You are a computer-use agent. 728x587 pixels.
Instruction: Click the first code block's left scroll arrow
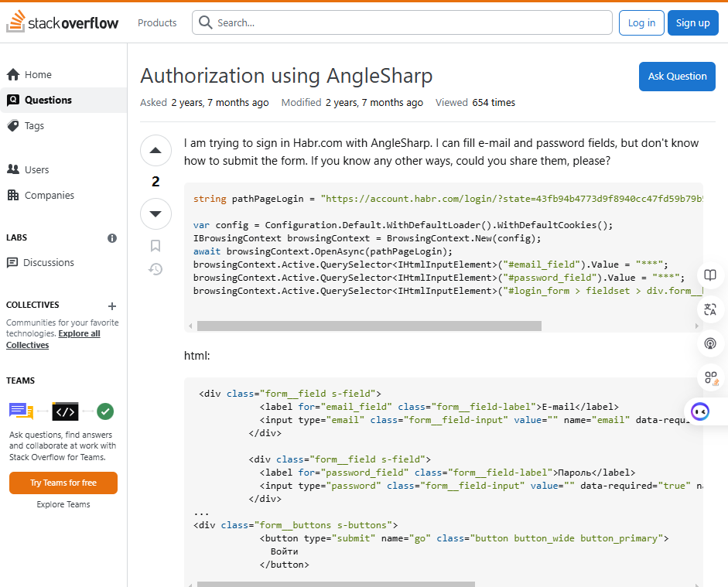(x=190, y=326)
